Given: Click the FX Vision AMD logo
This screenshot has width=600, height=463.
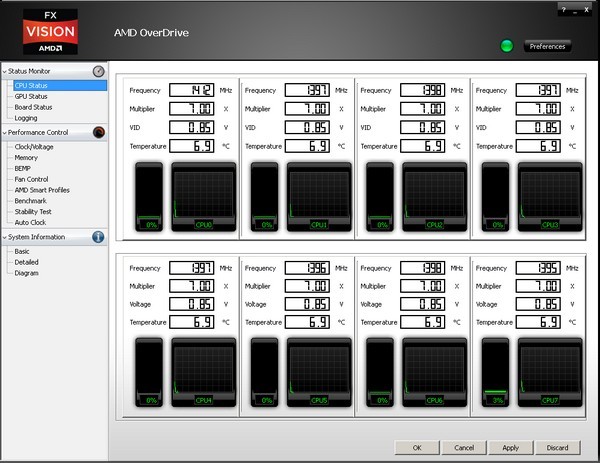Looking at the screenshot, I should [x=50, y=30].
